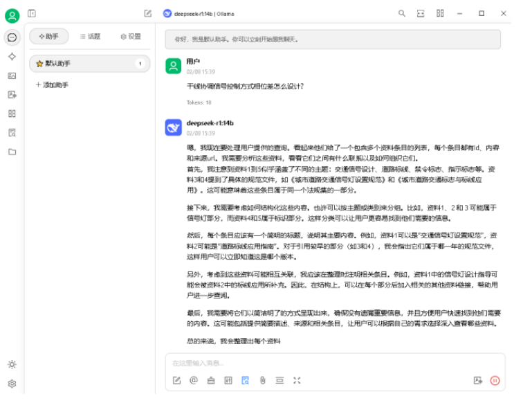Open the settings gear in sidebar bottom
The height and width of the screenshot is (412, 532).
coord(12,384)
